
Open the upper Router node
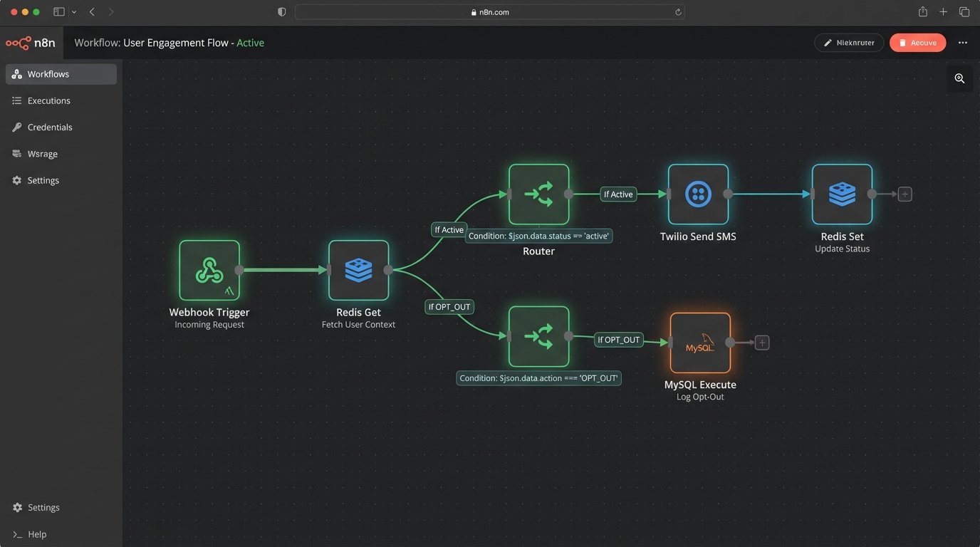(x=538, y=194)
